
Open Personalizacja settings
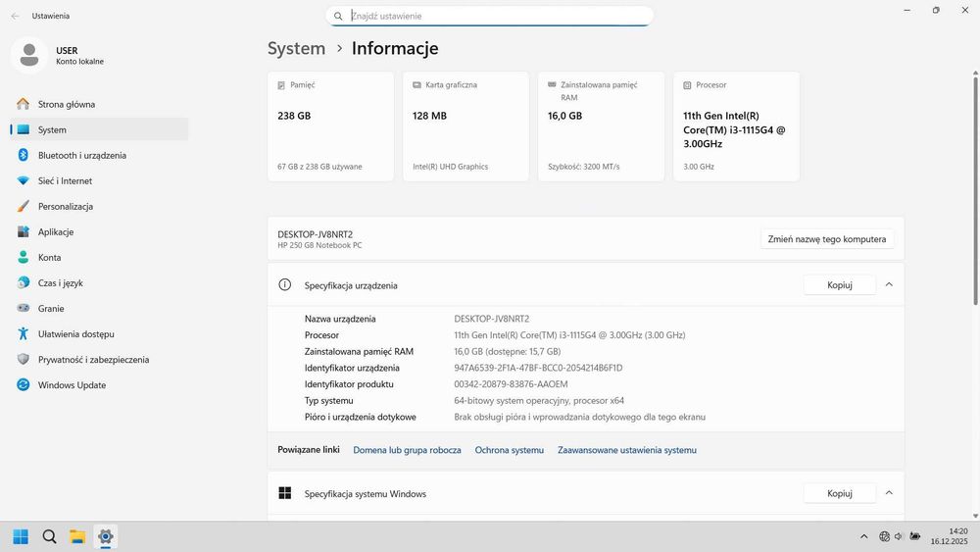point(99,206)
